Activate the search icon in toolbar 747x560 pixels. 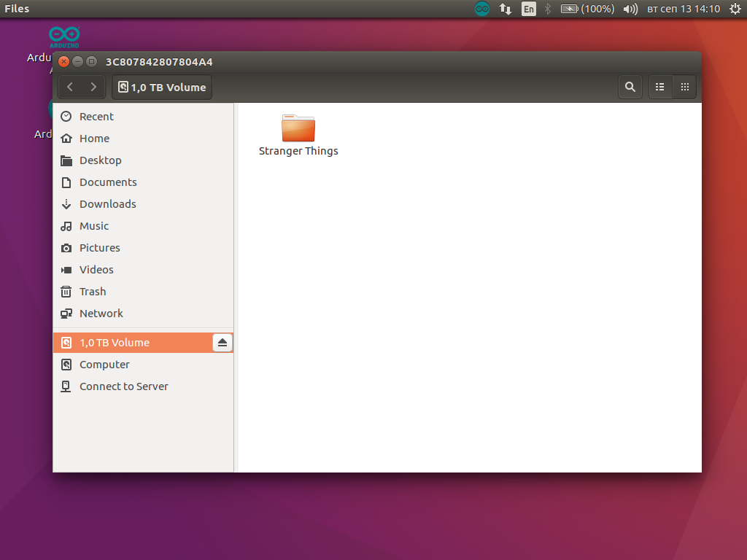(630, 87)
